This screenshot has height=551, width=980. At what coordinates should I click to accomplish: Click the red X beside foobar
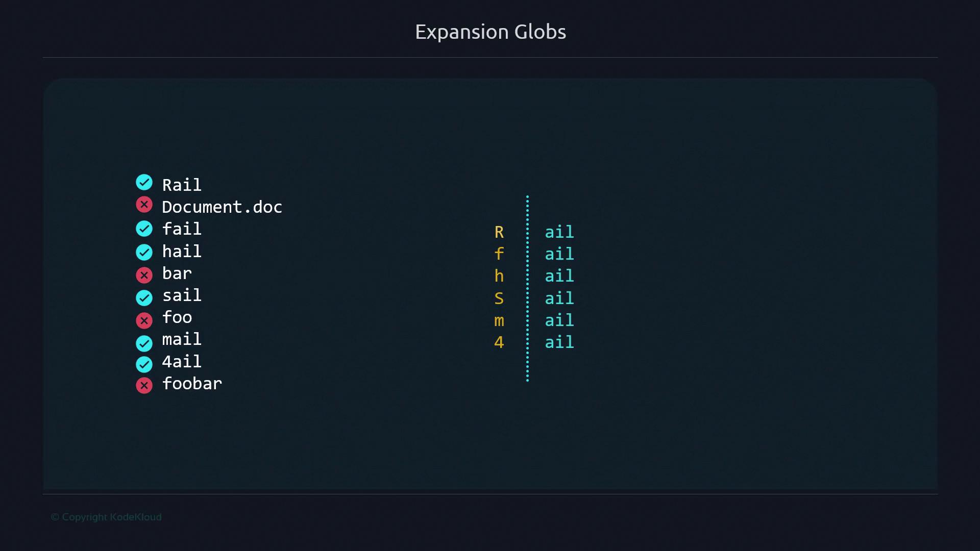(144, 386)
